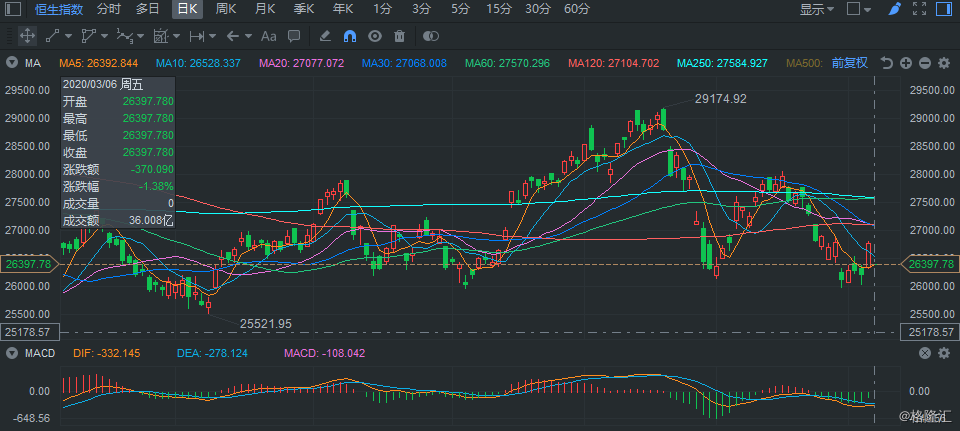This screenshot has height=431, width=960.
Task: Click the MA60: 27570.296 legend value
Action: (508, 63)
